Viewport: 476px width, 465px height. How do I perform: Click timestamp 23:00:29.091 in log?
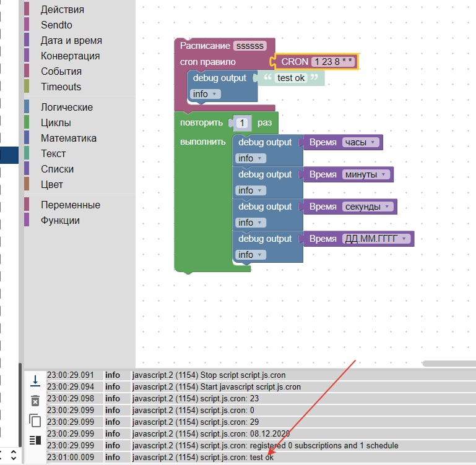click(x=71, y=375)
